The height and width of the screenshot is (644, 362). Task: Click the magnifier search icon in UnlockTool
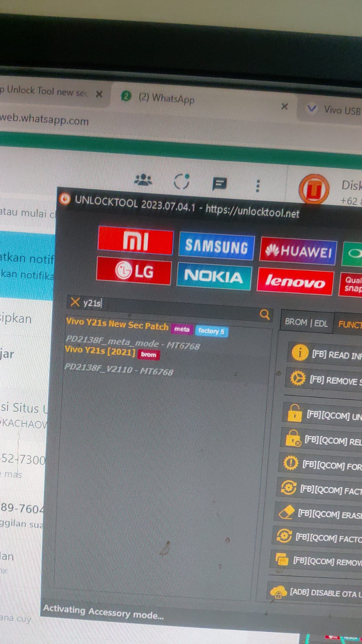click(x=265, y=314)
